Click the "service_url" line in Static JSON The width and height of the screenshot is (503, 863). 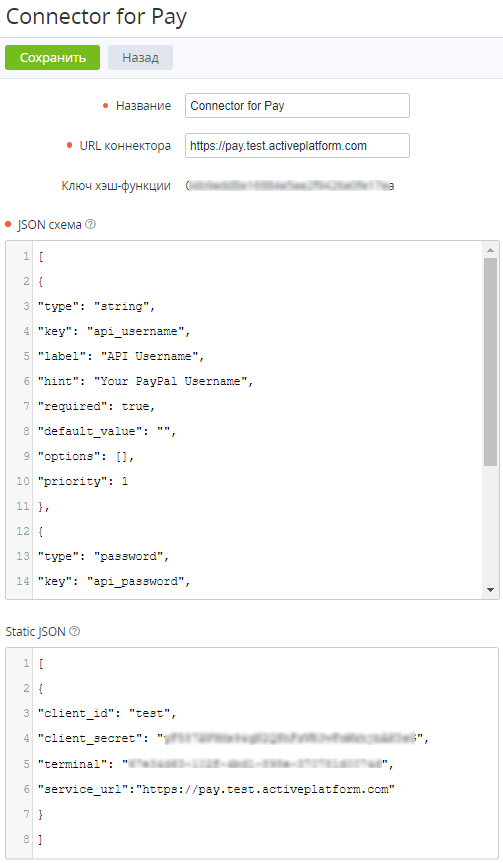[216, 789]
